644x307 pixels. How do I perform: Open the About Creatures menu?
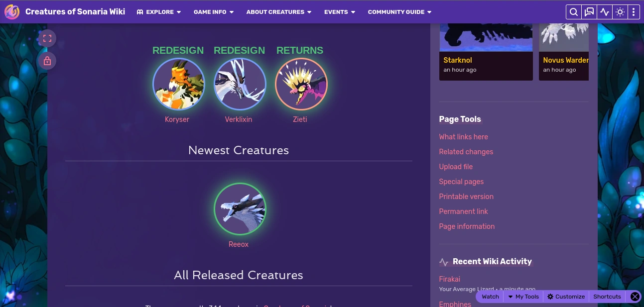point(279,12)
